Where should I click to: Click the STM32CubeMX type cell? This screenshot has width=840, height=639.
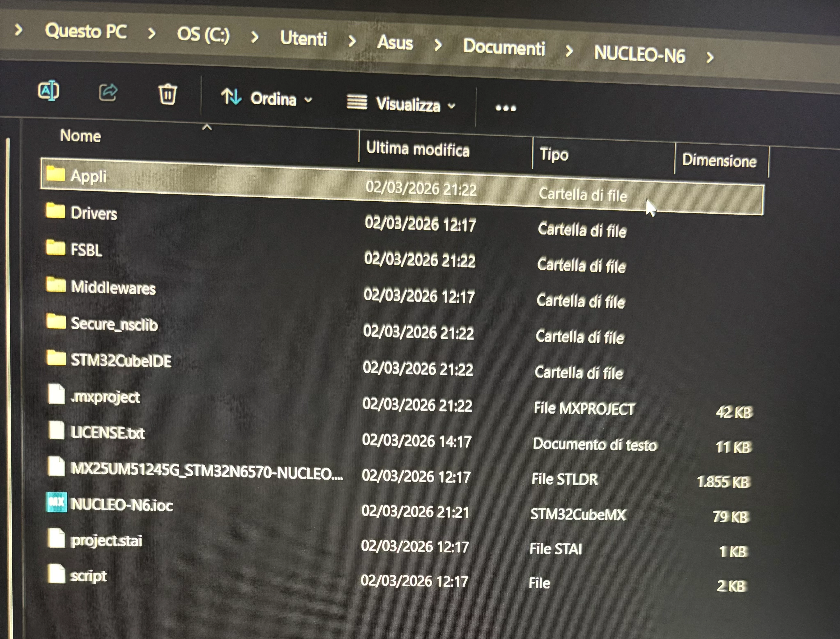[x=578, y=515]
